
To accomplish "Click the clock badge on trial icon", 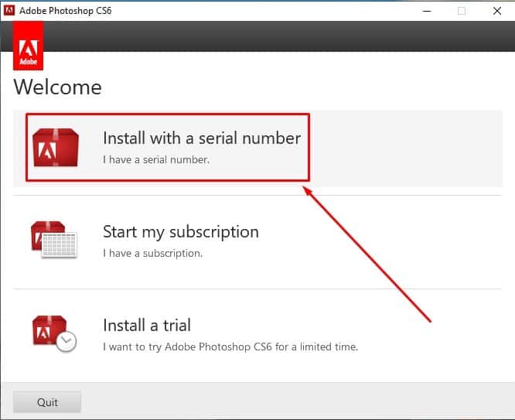I will tap(67, 342).
